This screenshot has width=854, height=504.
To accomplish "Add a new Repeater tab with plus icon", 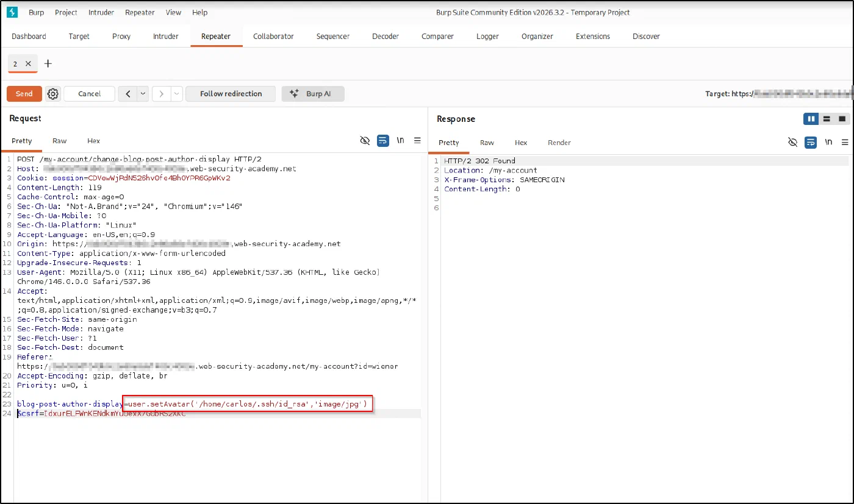I will (x=48, y=63).
